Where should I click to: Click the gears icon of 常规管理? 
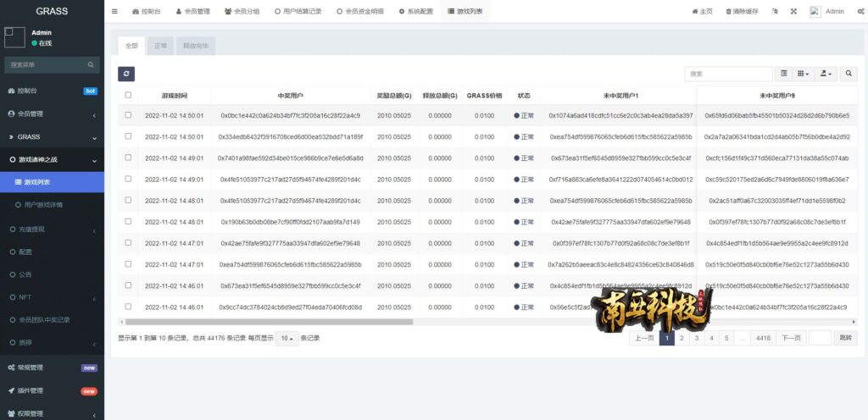[11, 367]
